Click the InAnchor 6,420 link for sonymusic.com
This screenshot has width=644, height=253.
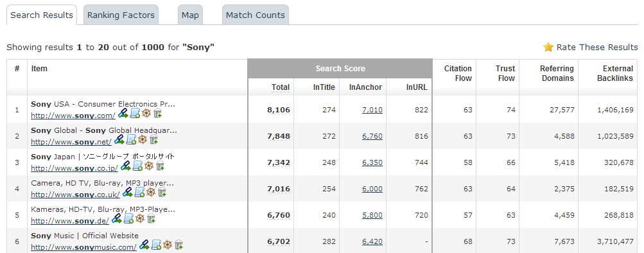point(372,241)
